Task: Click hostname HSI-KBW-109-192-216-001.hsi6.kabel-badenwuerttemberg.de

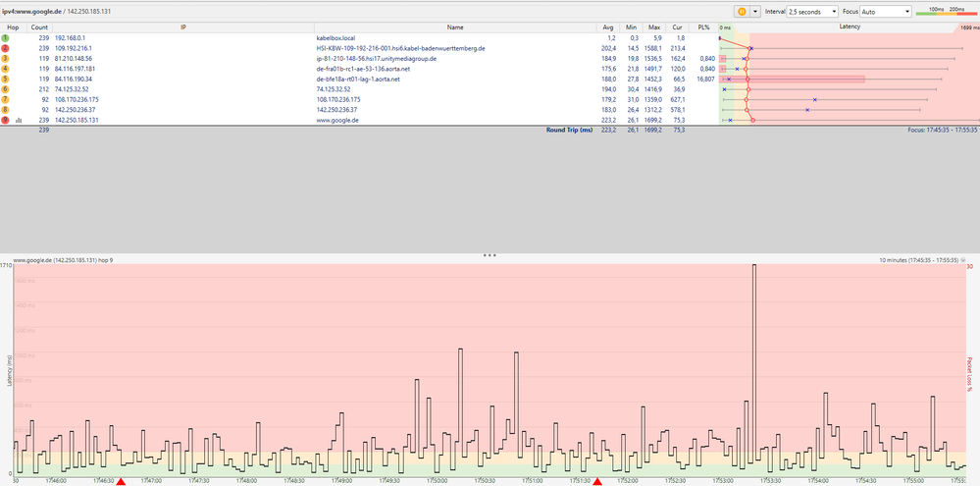Action: pos(401,48)
